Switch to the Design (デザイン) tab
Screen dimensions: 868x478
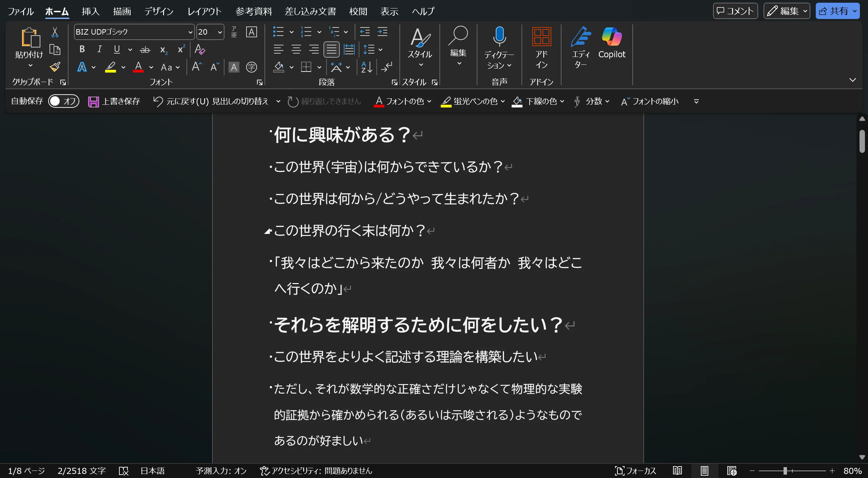pyautogui.click(x=159, y=12)
